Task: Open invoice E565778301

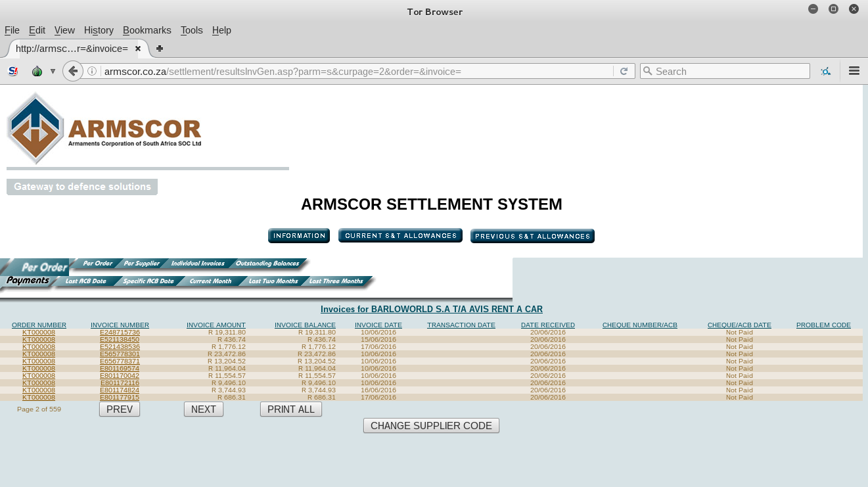Action: (x=120, y=354)
